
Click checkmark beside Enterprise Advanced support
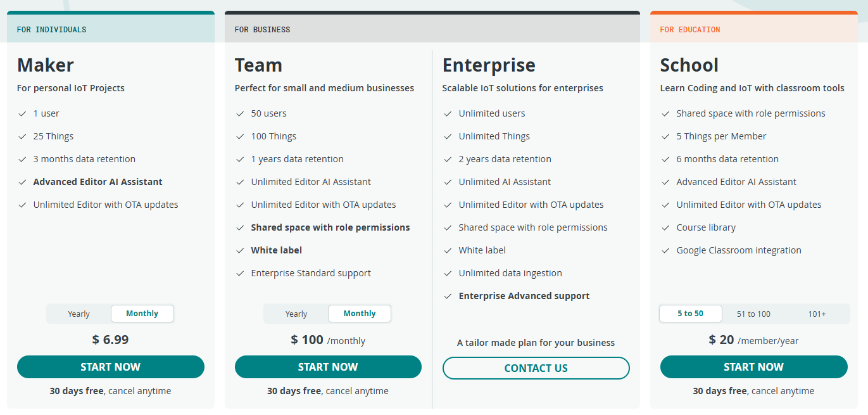click(448, 296)
